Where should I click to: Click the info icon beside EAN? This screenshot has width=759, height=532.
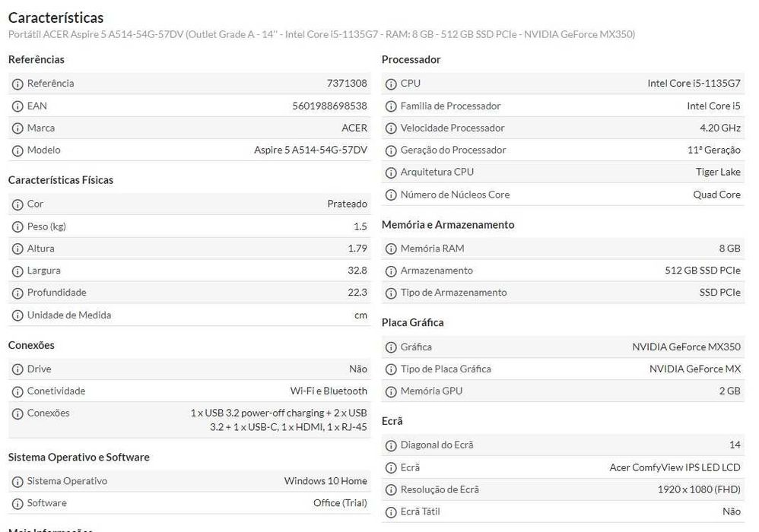(x=17, y=106)
